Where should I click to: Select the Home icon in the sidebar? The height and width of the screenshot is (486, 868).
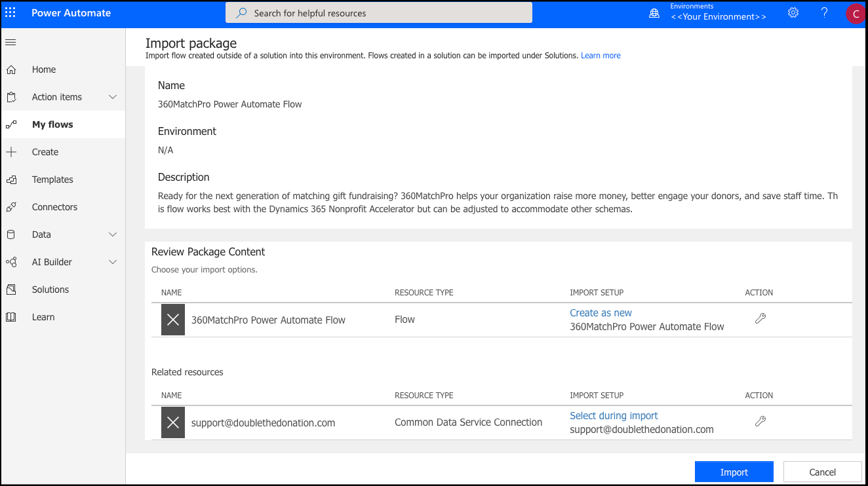[12, 69]
